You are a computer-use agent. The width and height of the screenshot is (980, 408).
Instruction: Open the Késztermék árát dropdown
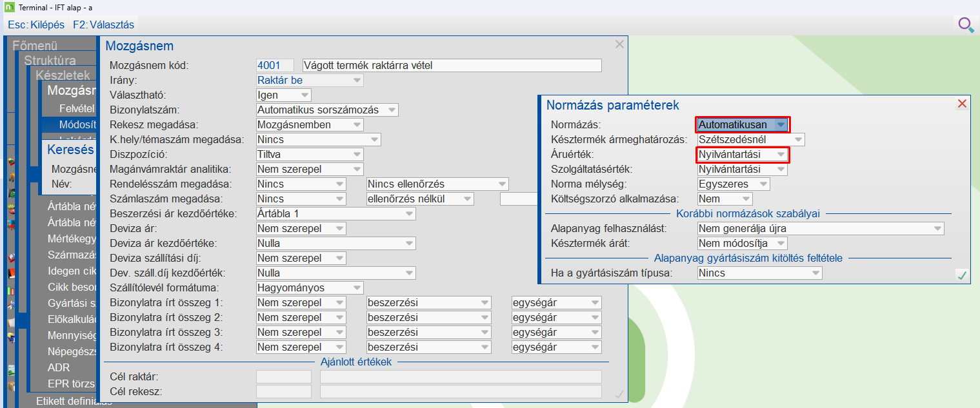pyautogui.click(x=743, y=243)
